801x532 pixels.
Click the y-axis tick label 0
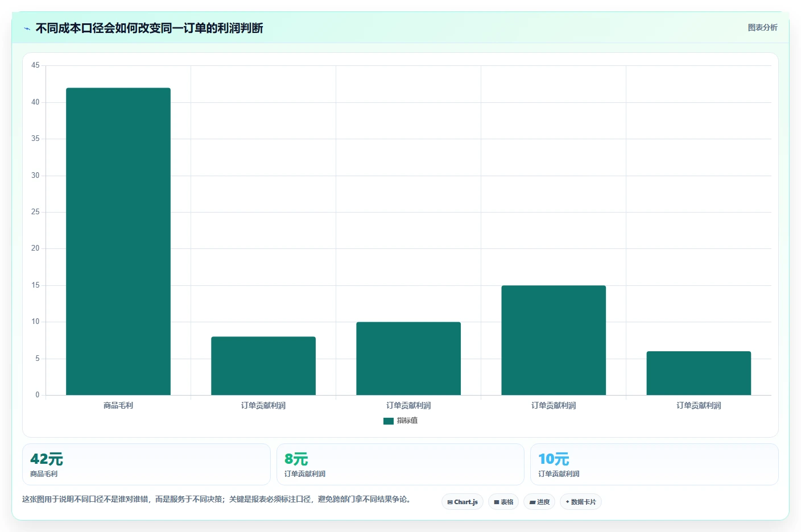tap(38, 395)
